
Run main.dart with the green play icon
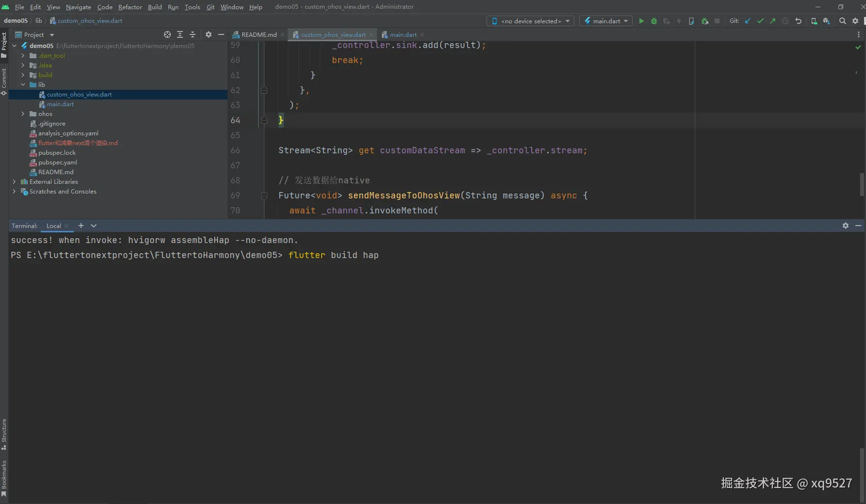pyautogui.click(x=641, y=21)
